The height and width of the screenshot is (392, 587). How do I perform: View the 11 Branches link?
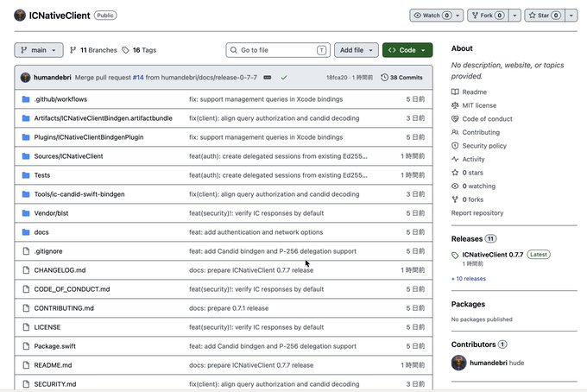click(x=93, y=50)
